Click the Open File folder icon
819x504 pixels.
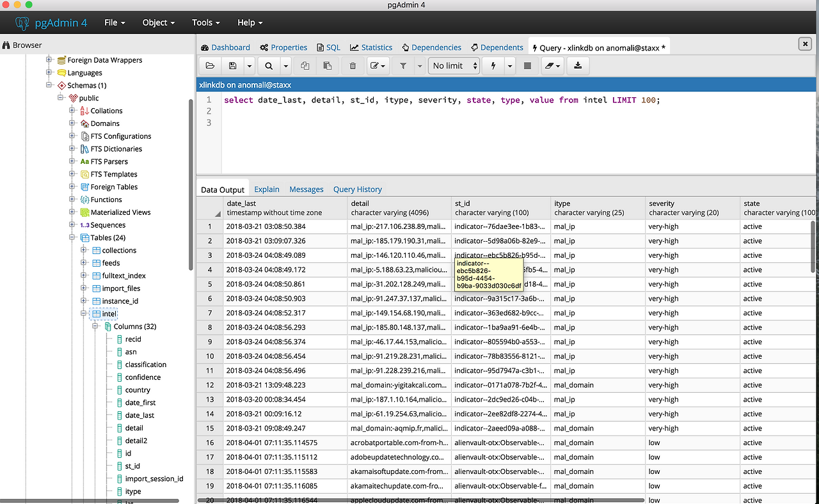pos(210,66)
